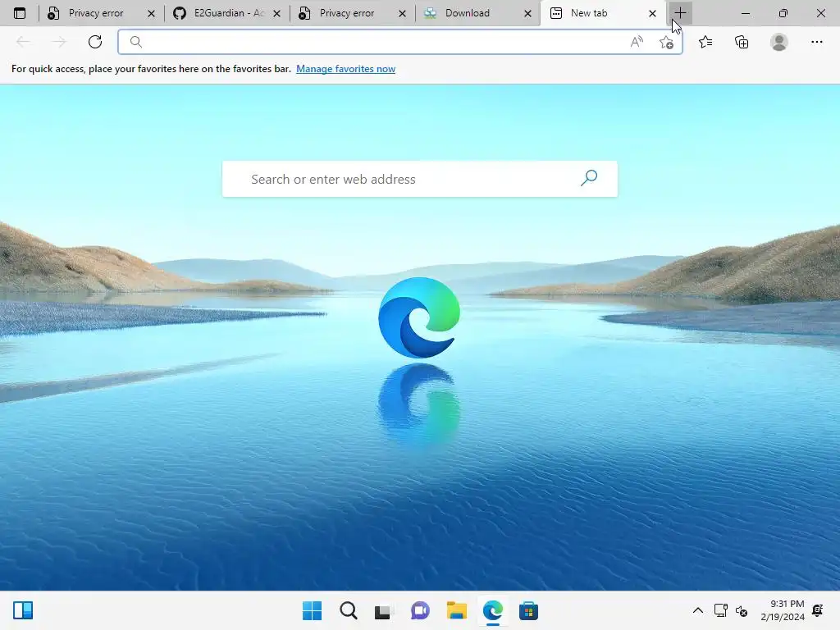The height and width of the screenshot is (630, 840).
Task: Open the Collections icon
Action: point(742,42)
